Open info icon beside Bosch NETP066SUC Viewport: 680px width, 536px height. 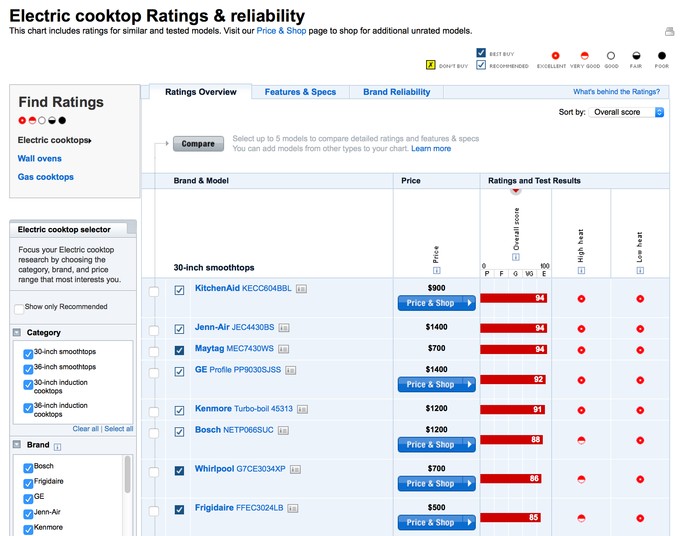284,431
